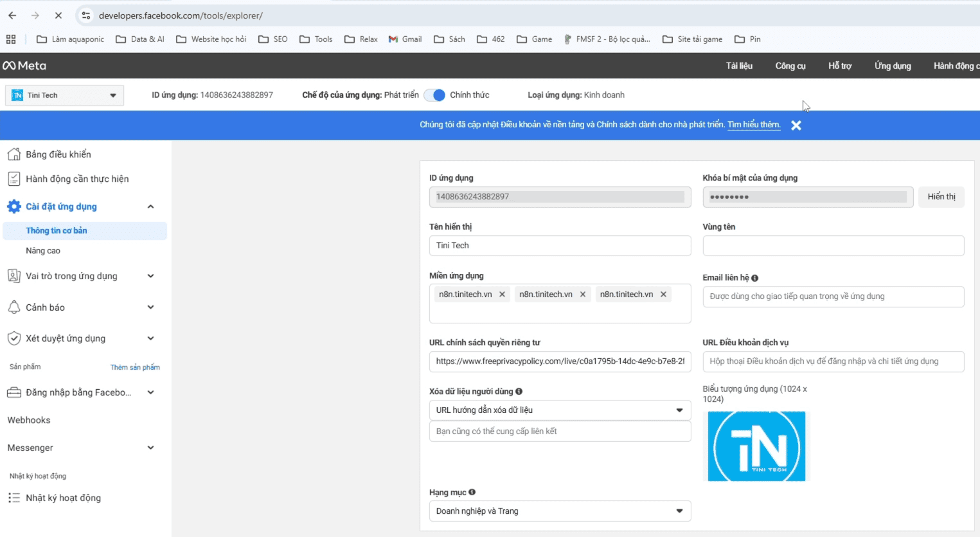The image size is (980, 537).
Task: Click Gmail bookmark icon
Action: [393, 39]
